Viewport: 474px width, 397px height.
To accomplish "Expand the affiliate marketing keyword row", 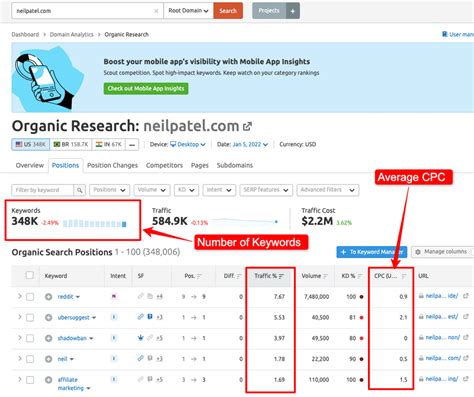I will 19,379.
